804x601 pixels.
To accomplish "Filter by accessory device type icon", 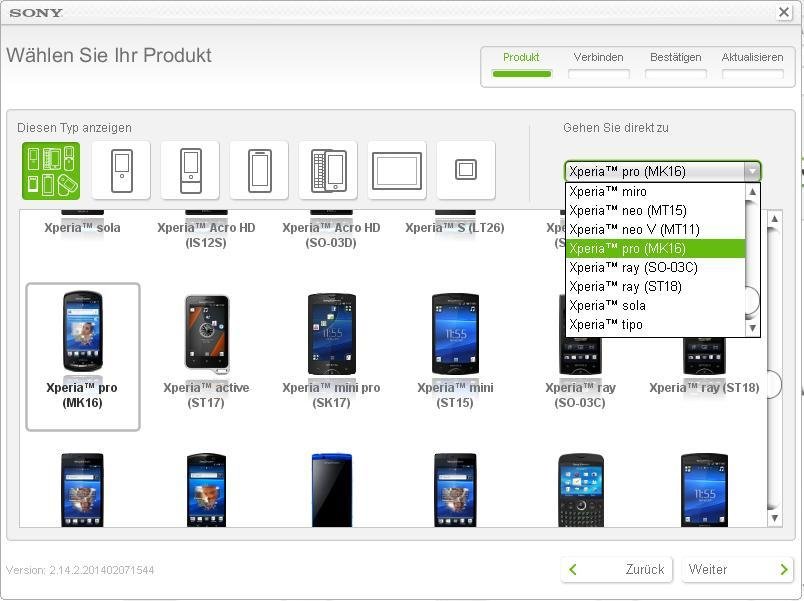I will 466,171.
